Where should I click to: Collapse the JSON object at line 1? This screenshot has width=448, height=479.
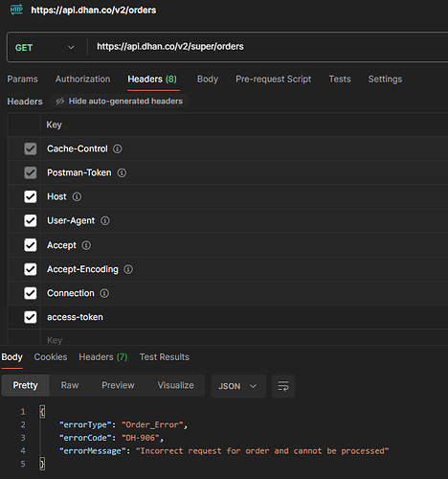[42, 411]
